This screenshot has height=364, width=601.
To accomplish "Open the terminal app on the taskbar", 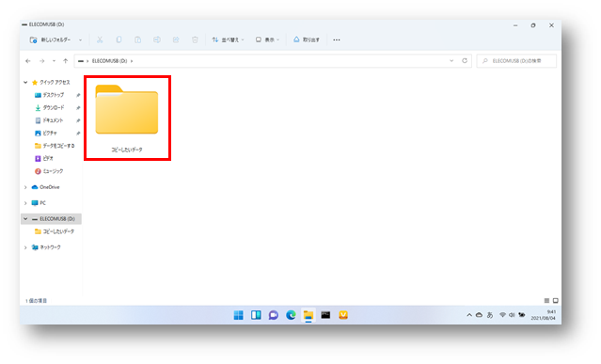I will [x=325, y=315].
